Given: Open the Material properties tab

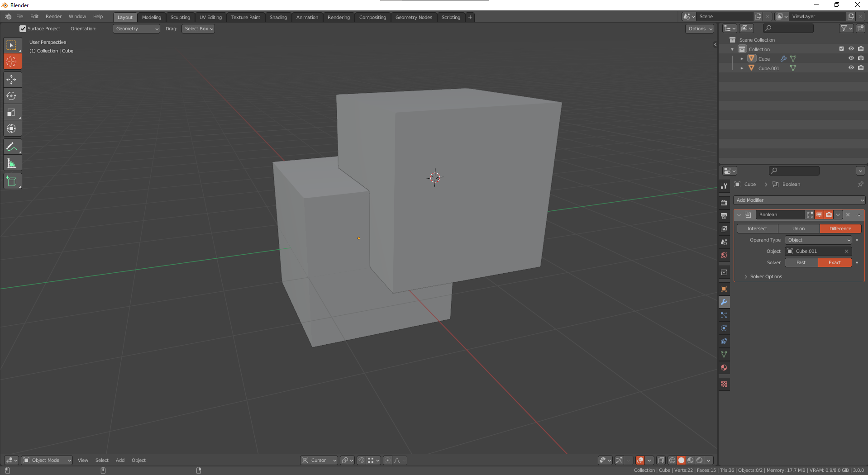Looking at the screenshot, I should coord(724,368).
